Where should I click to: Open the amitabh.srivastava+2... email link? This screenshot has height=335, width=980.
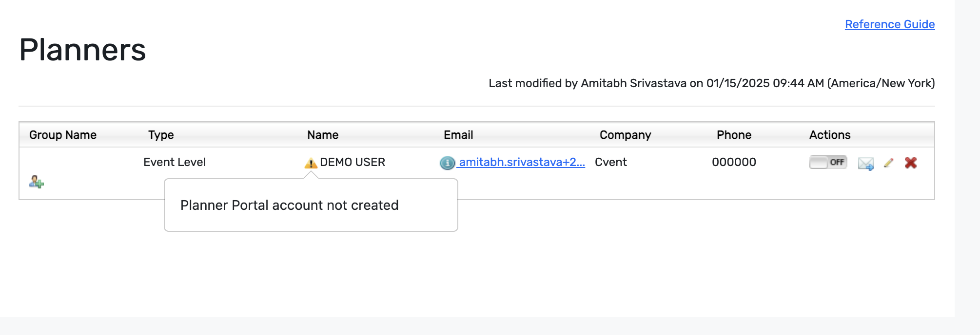point(522,162)
